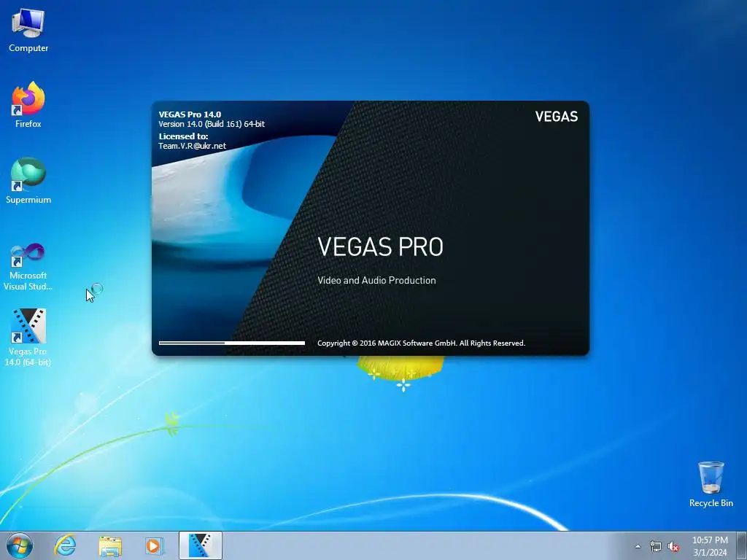747x560 pixels.
Task: Click the Version 14.0 Build 161 text
Action: pos(212,124)
